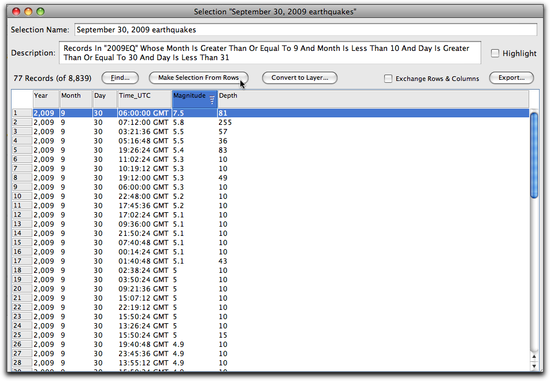Select row number 10 header
Screen dimensions: 550x381
click(22, 196)
